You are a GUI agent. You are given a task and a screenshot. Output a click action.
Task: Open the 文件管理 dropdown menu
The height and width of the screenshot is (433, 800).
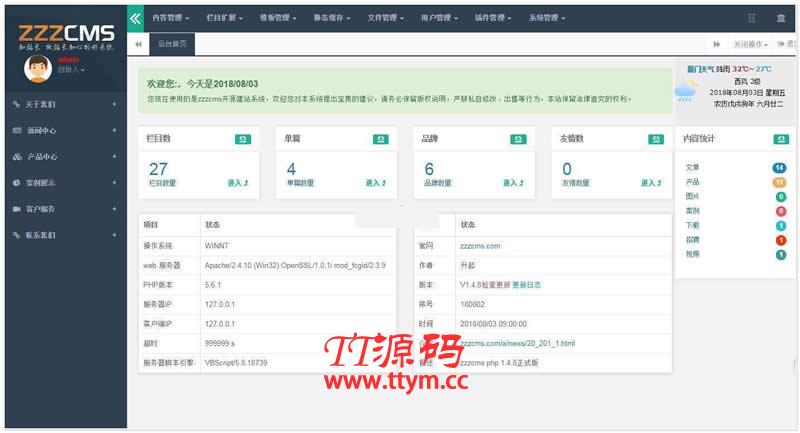(386, 18)
